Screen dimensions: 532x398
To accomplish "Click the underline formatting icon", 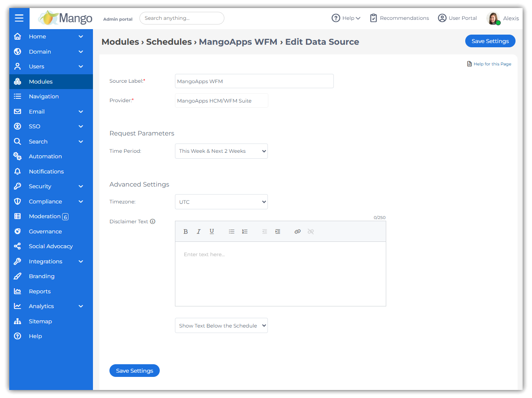I will pyautogui.click(x=212, y=232).
